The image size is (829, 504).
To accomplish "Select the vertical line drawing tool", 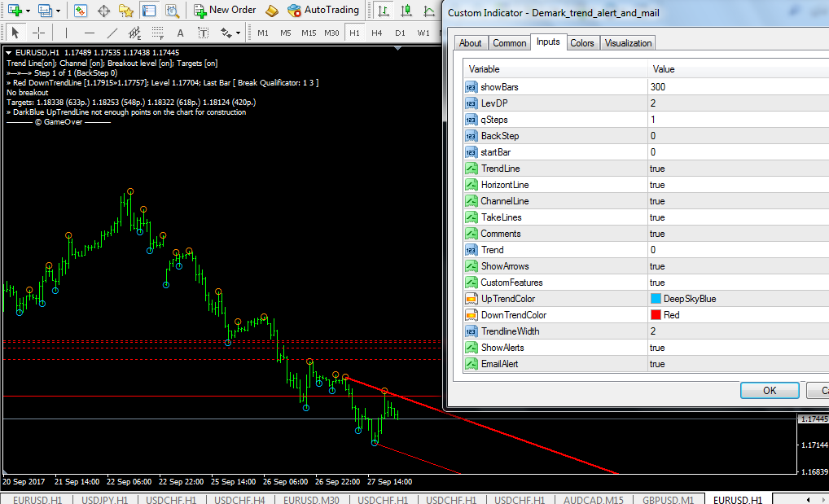I will [66, 33].
